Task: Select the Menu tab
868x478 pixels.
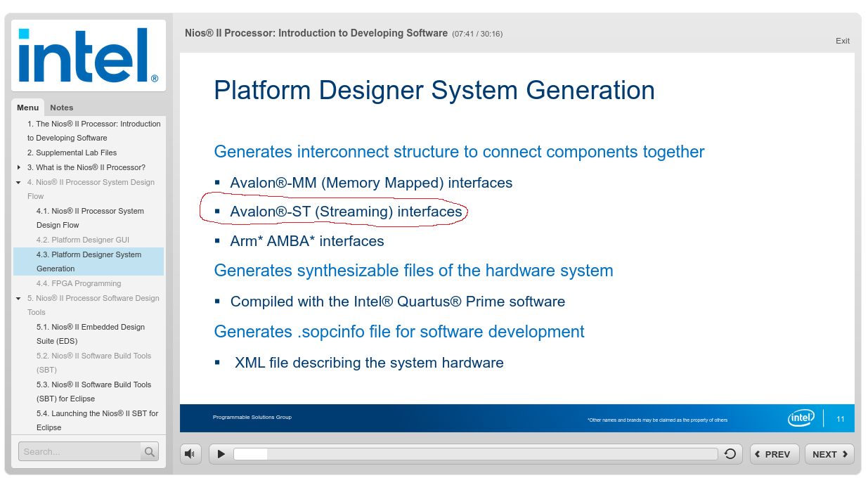Action: pyautogui.click(x=28, y=108)
